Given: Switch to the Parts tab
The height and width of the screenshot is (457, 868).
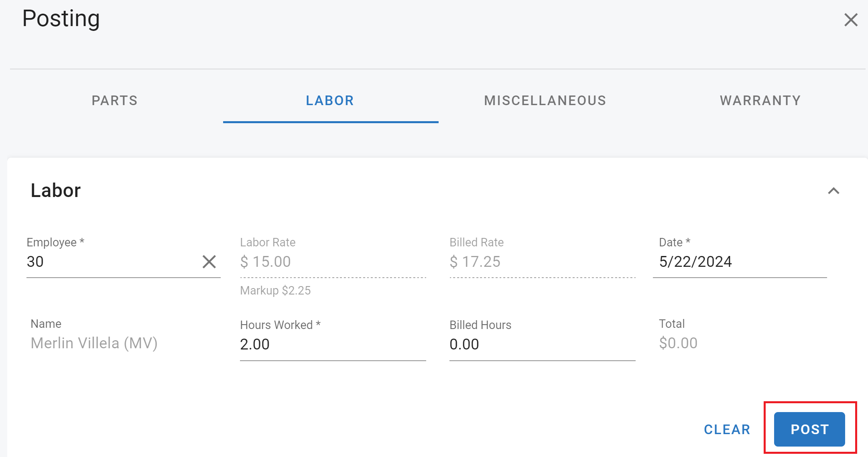Looking at the screenshot, I should (115, 100).
